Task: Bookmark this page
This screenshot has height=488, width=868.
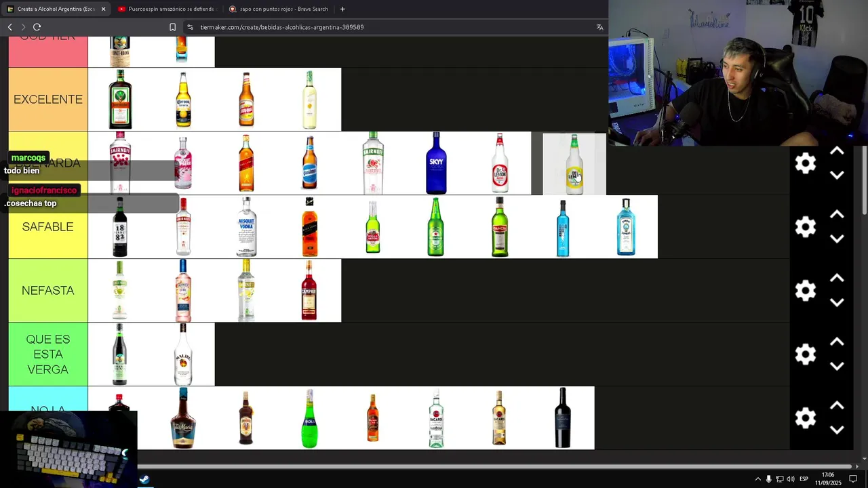Action: tap(172, 27)
